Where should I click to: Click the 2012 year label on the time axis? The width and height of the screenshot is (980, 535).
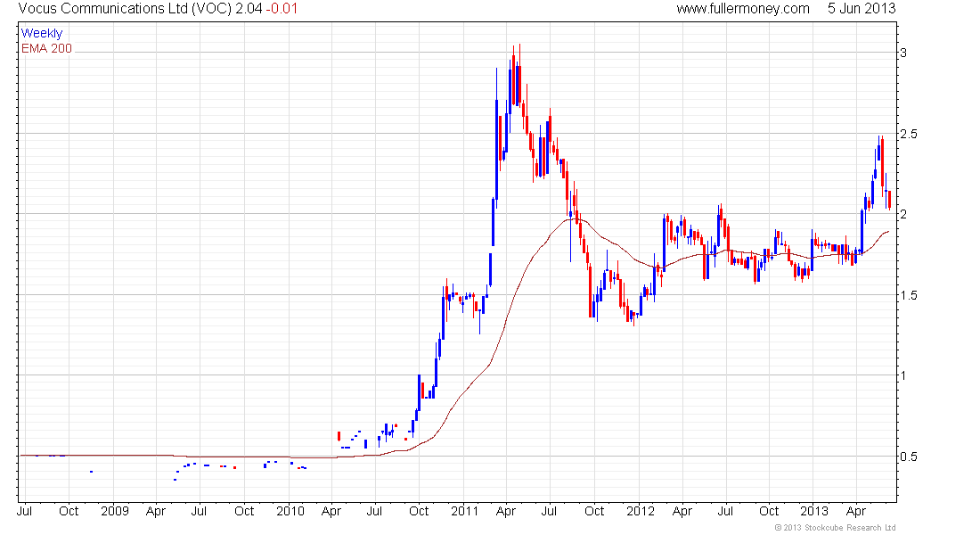pyautogui.click(x=640, y=511)
